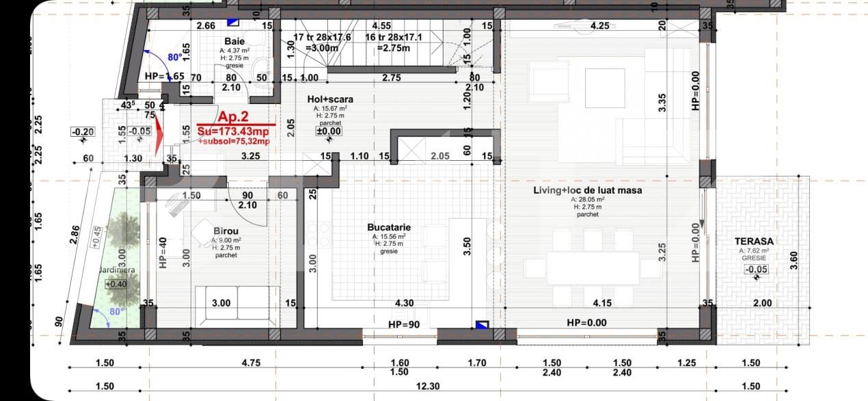Click the blue square symbol in Baie
Screen dimensions: 868x401
pyautogui.click(x=233, y=23)
